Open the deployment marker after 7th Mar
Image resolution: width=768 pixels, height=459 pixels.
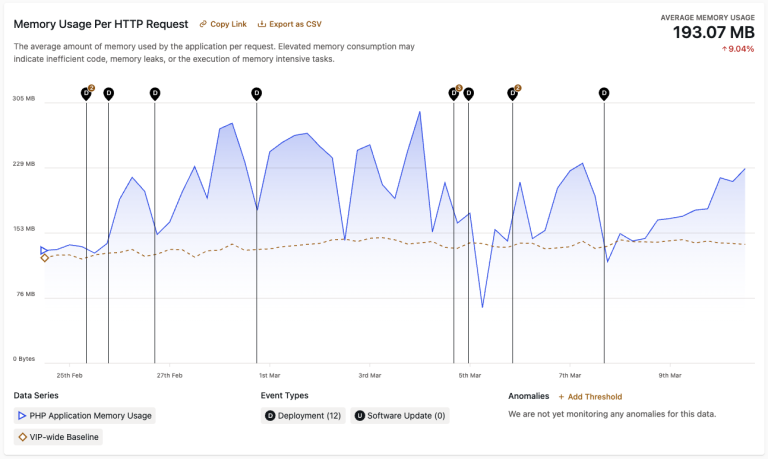click(x=604, y=94)
